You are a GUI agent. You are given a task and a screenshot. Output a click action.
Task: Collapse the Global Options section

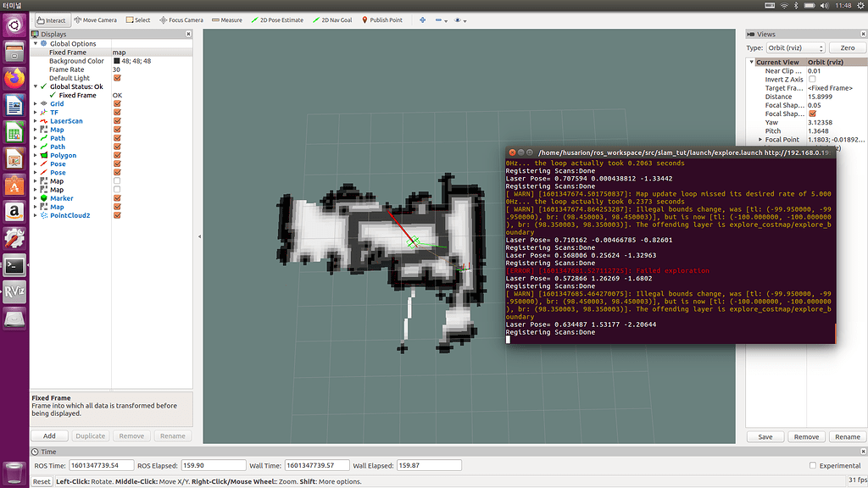click(x=36, y=43)
